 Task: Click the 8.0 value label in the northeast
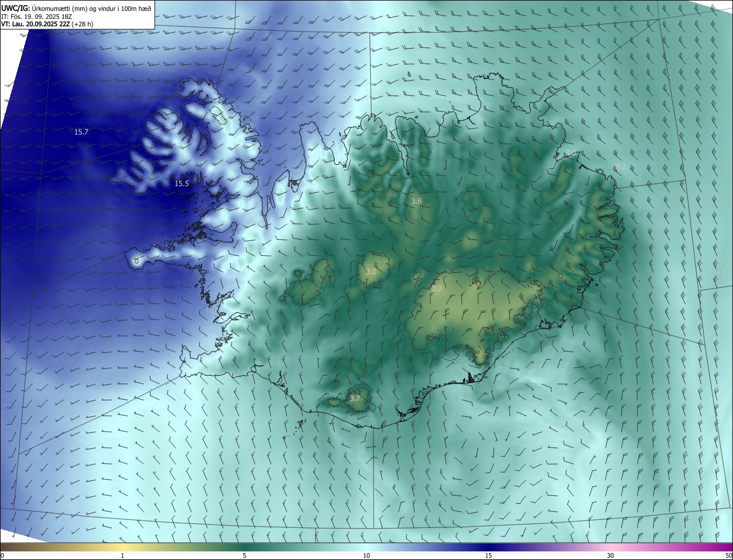(x=571, y=153)
